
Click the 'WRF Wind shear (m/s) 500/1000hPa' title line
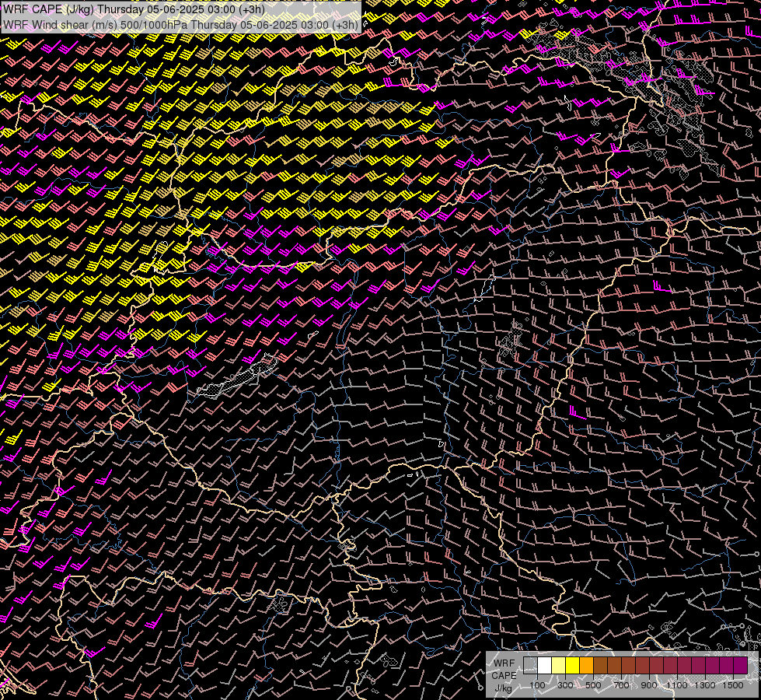(x=180, y=24)
